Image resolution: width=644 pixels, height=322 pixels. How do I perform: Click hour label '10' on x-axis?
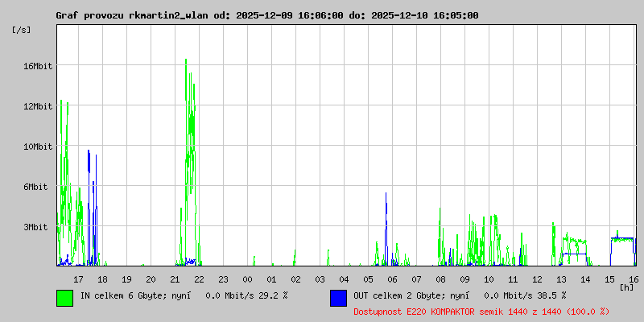coord(489,279)
